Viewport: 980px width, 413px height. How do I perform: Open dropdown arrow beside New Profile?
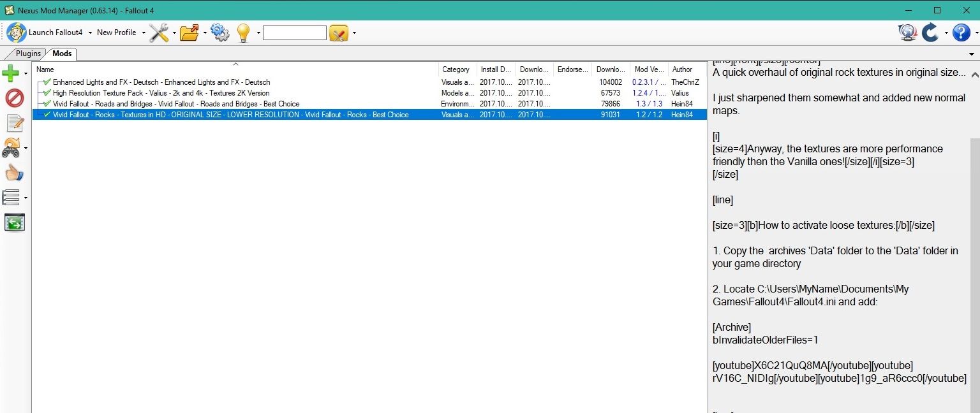pyautogui.click(x=144, y=33)
